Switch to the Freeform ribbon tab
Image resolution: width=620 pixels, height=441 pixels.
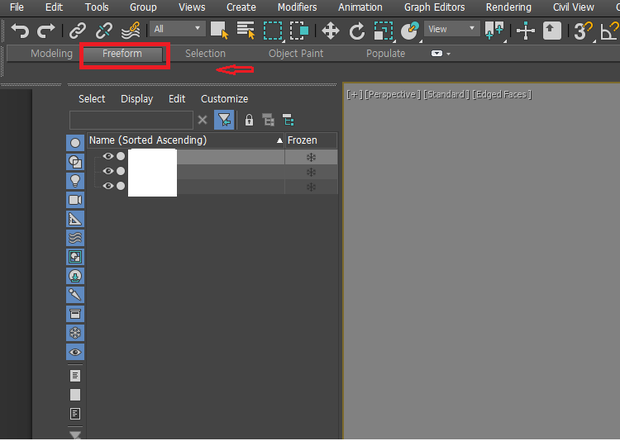(122, 53)
